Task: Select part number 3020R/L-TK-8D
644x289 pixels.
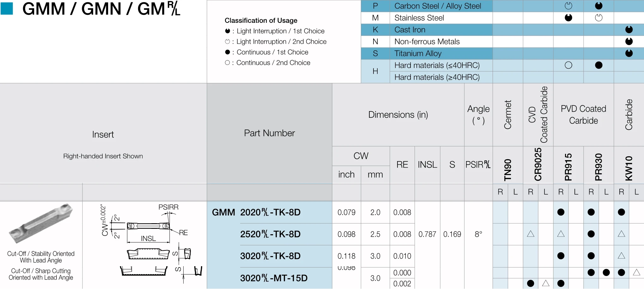Action: tap(270, 256)
